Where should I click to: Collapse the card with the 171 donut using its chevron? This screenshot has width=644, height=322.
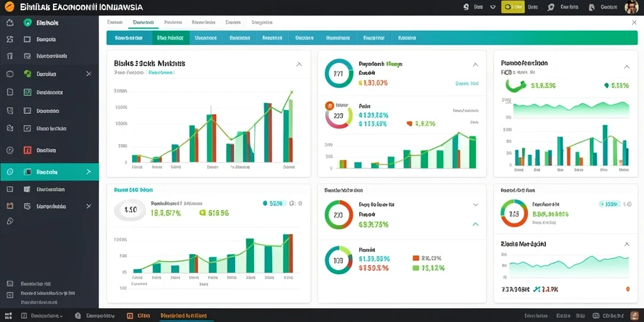coord(475,65)
